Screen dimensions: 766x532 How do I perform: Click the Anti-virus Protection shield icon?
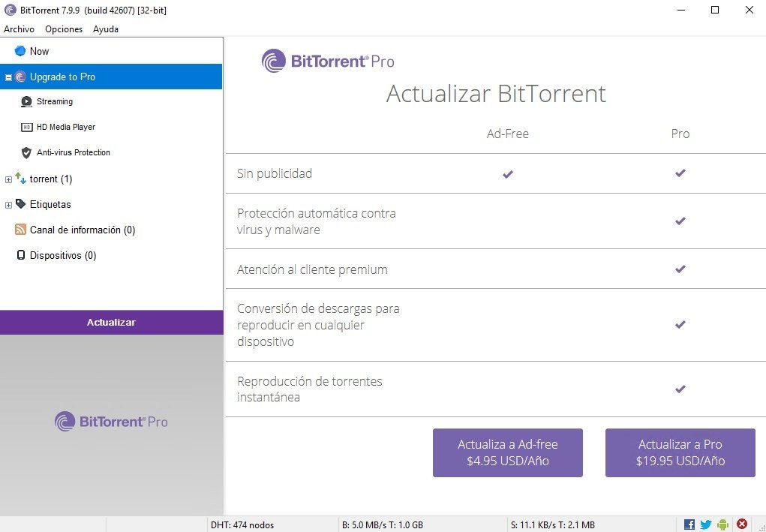26,153
